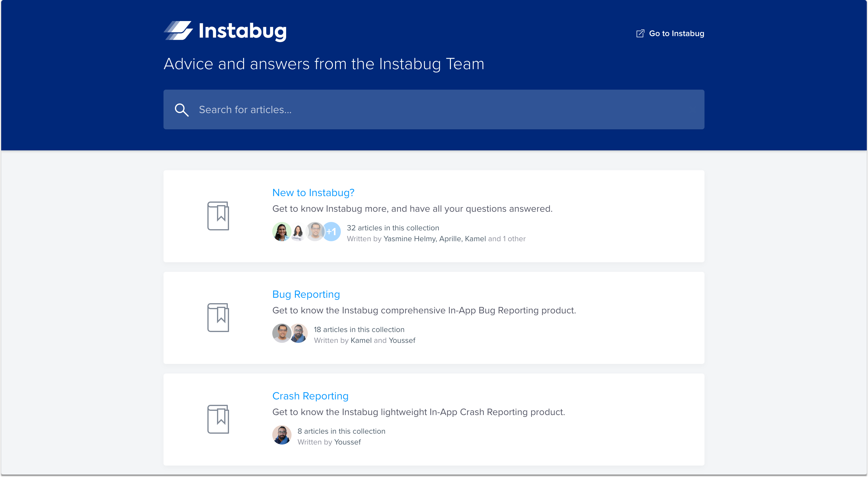The height and width of the screenshot is (477, 868).
Task: Click Yasmine Helmy's avatar in first collection
Action: (x=281, y=232)
